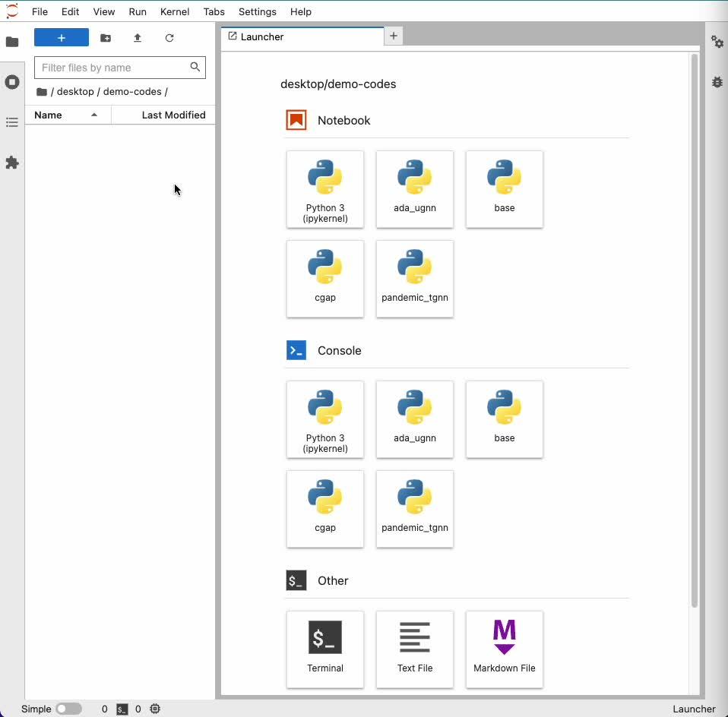Screen dimensions: 728x717
Task: Refresh the file browser
Action: (169, 38)
